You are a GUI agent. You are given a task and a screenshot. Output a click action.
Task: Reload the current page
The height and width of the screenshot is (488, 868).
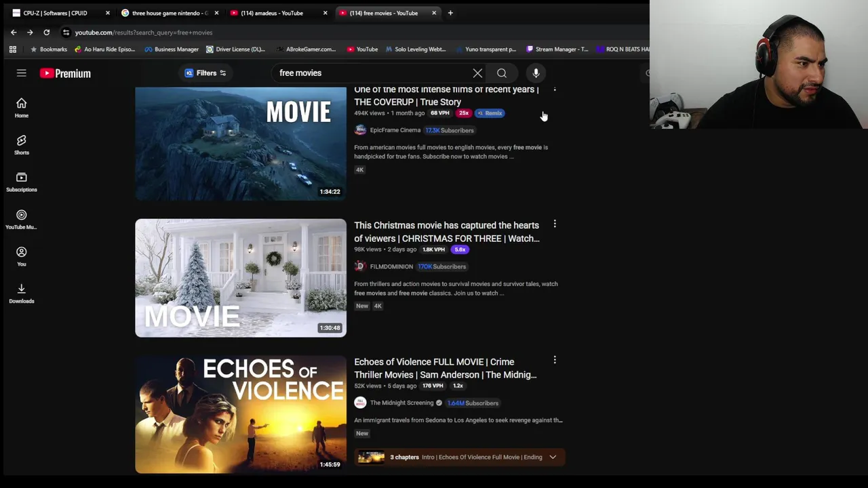point(46,33)
